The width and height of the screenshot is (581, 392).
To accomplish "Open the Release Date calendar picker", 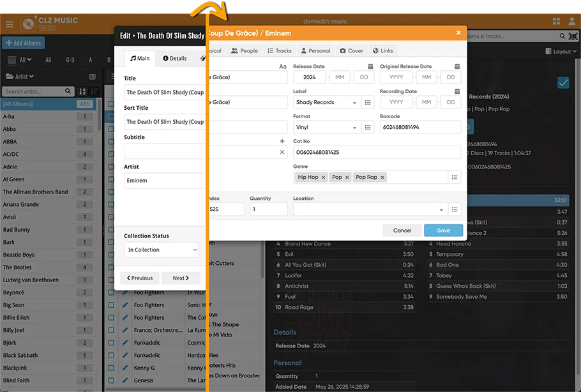I will tap(370, 66).
